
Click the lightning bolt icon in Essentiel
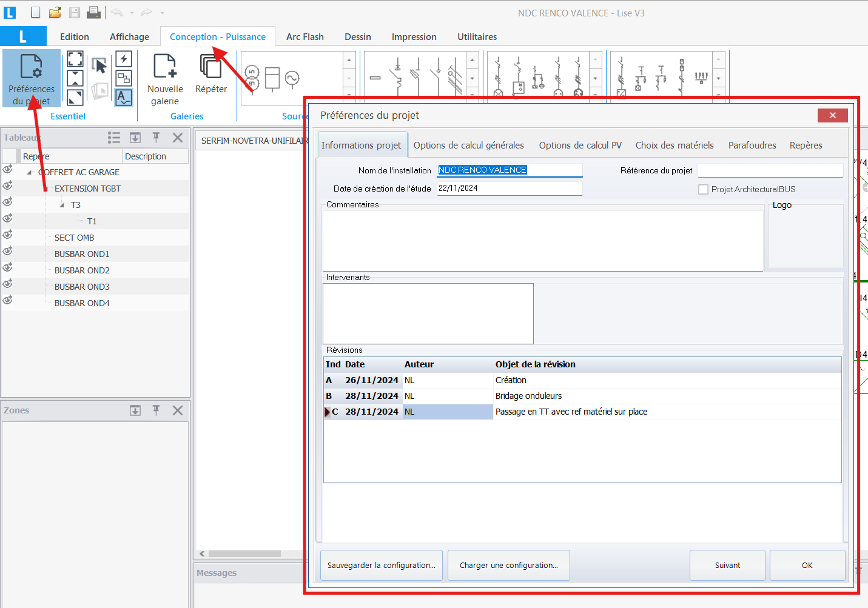pos(124,59)
